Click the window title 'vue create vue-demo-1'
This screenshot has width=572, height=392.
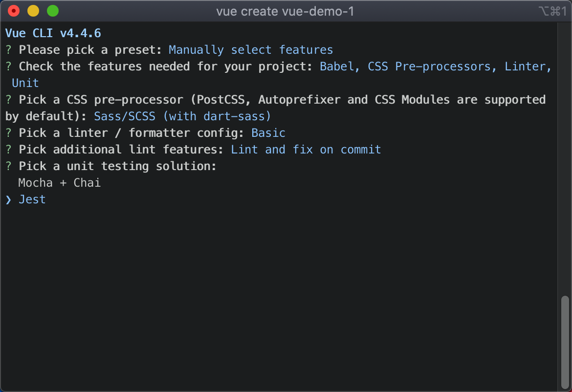[286, 11]
